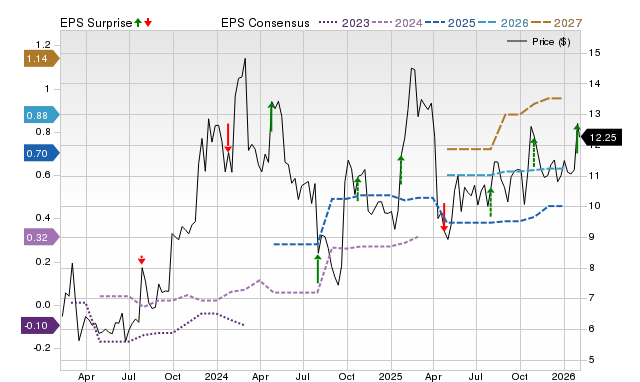
Task: Click the brown 1.14 value tag
Action: 42,59
